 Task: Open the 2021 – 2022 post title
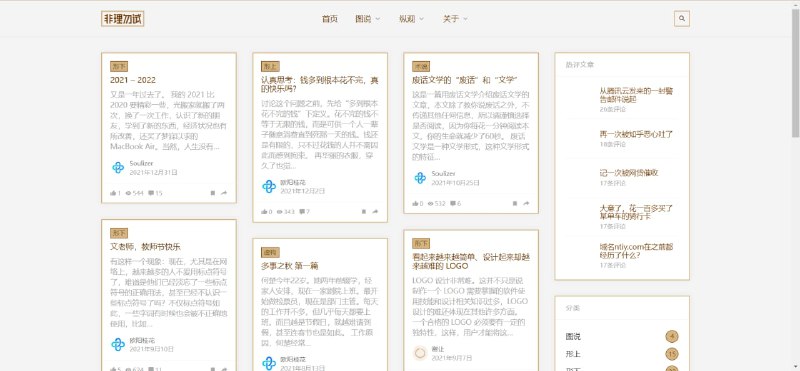pos(133,80)
